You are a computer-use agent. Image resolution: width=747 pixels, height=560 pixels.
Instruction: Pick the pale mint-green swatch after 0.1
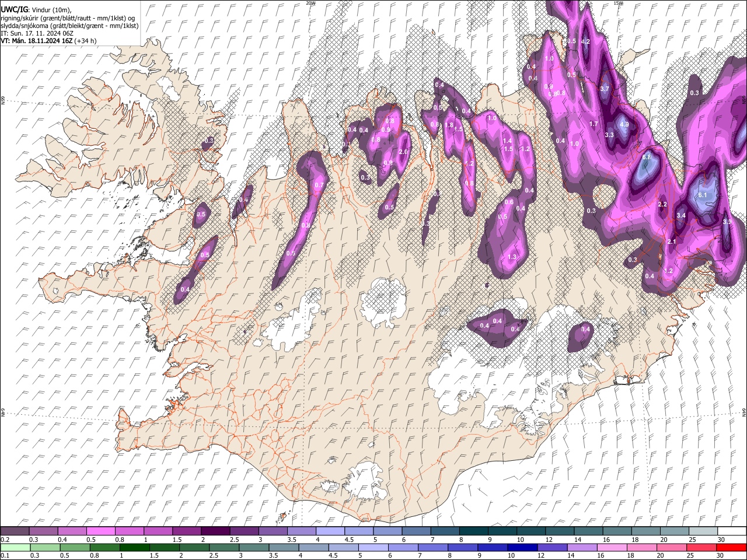15,548
